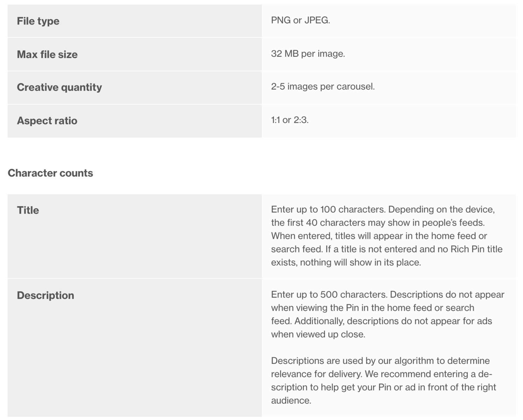Click the File type row label
Image resolution: width=523 pixels, height=420 pixels.
pyautogui.click(x=38, y=21)
